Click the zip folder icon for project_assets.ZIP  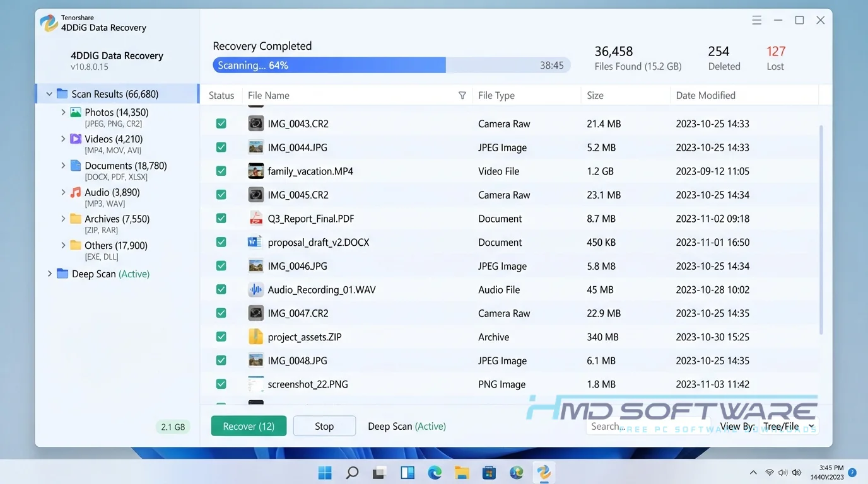point(255,337)
